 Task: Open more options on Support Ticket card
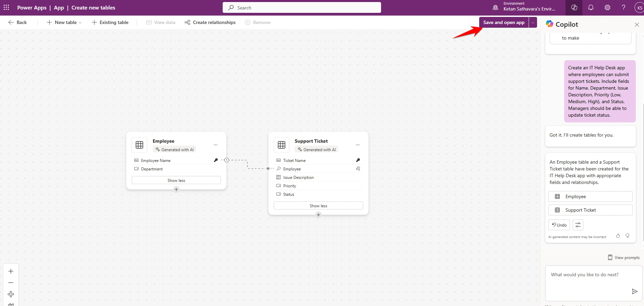pos(358,145)
